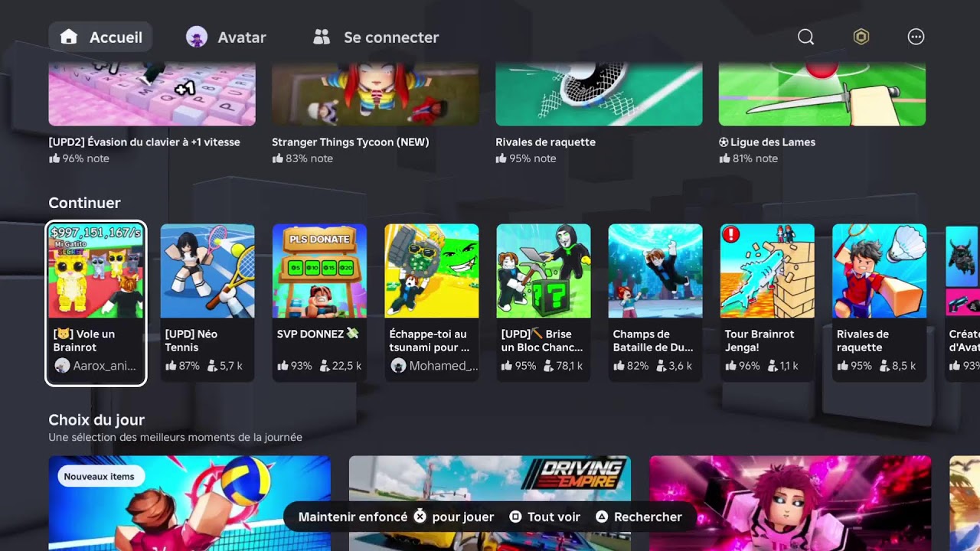Open the Échappe-toi au tsunami game card

[x=432, y=303]
